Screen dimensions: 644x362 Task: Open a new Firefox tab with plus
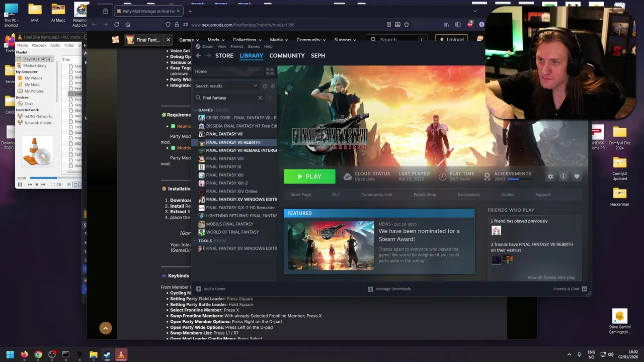click(190, 11)
